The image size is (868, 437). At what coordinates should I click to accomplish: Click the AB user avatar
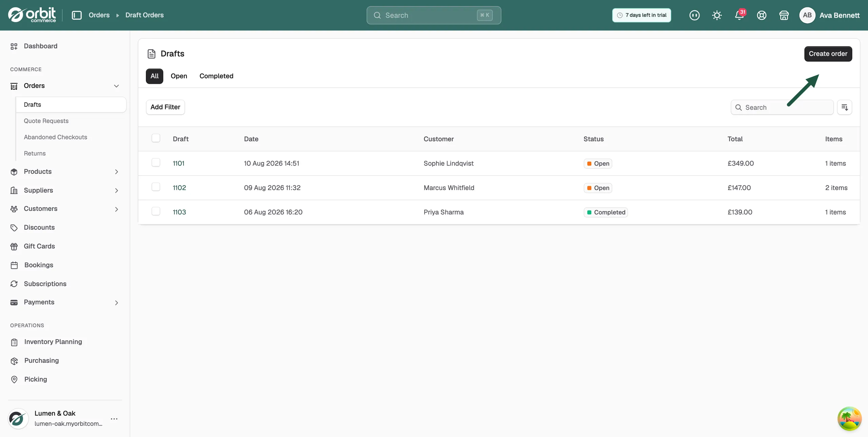tap(807, 15)
